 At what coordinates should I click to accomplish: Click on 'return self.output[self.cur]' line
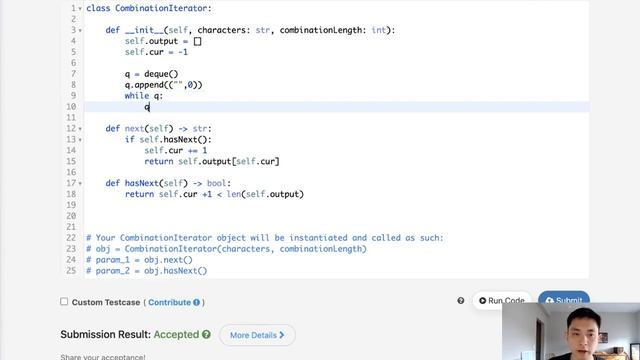coord(212,161)
